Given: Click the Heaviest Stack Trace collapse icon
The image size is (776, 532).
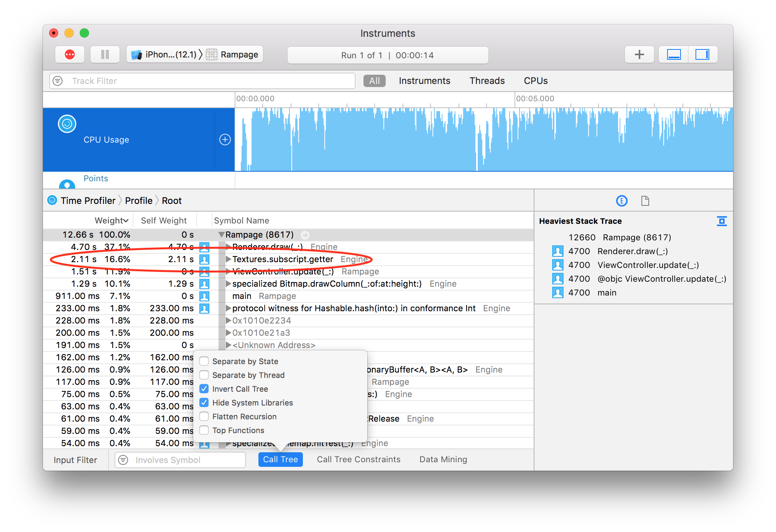Looking at the screenshot, I should tap(722, 221).
